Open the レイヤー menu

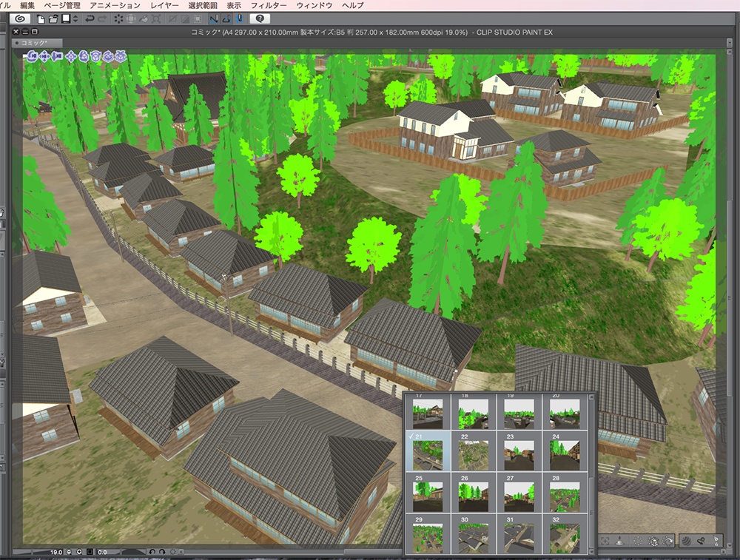point(164,5)
